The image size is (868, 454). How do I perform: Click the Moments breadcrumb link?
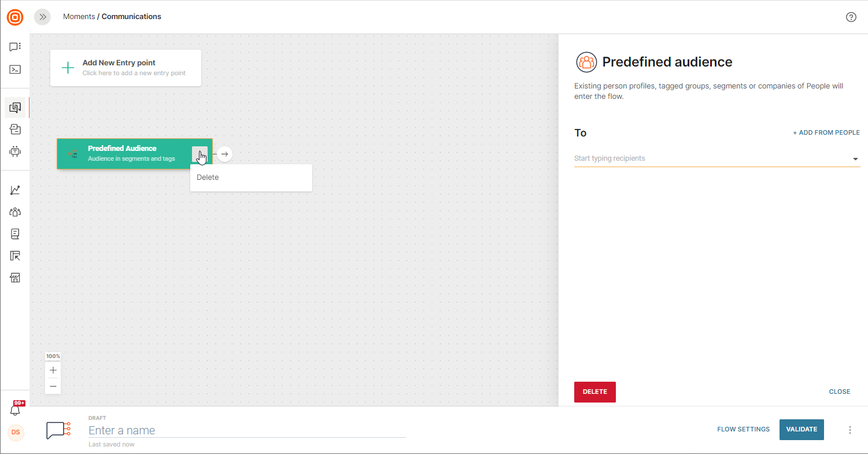coord(79,17)
